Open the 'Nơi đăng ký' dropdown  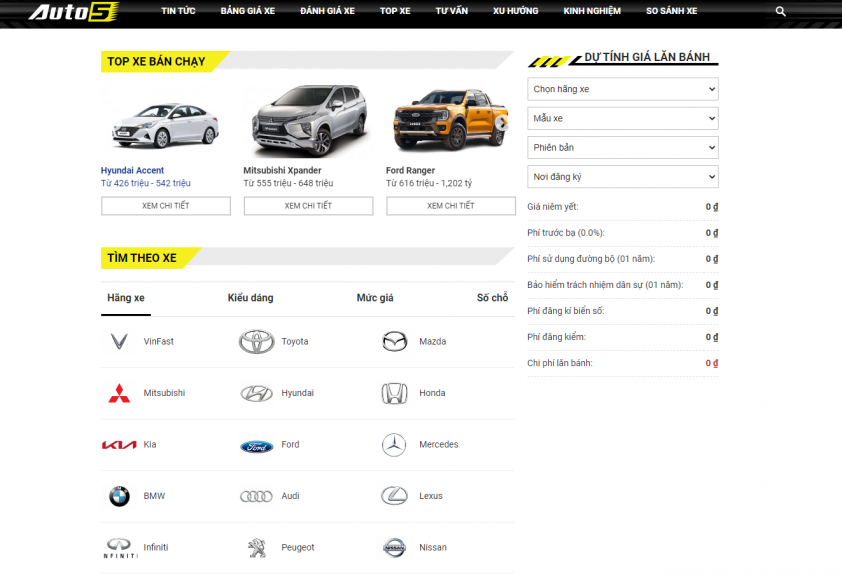pyautogui.click(x=622, y=177)
